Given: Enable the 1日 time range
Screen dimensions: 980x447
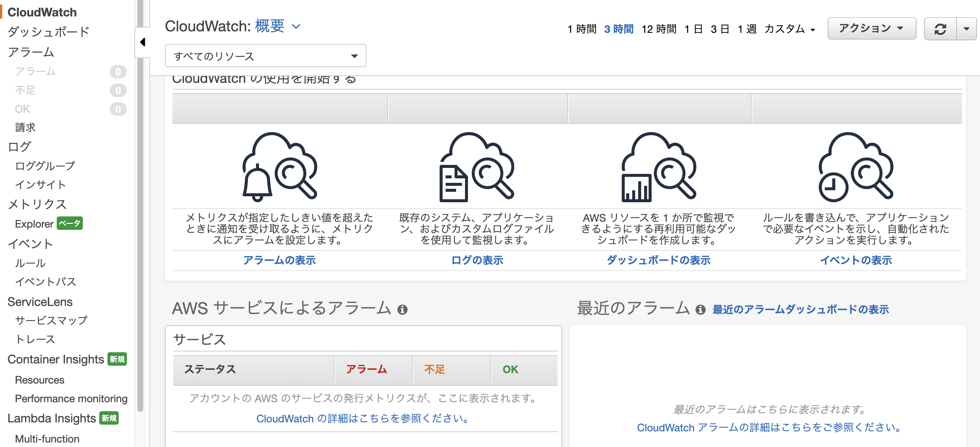Looking at the screenshot, I should point(692,28).
